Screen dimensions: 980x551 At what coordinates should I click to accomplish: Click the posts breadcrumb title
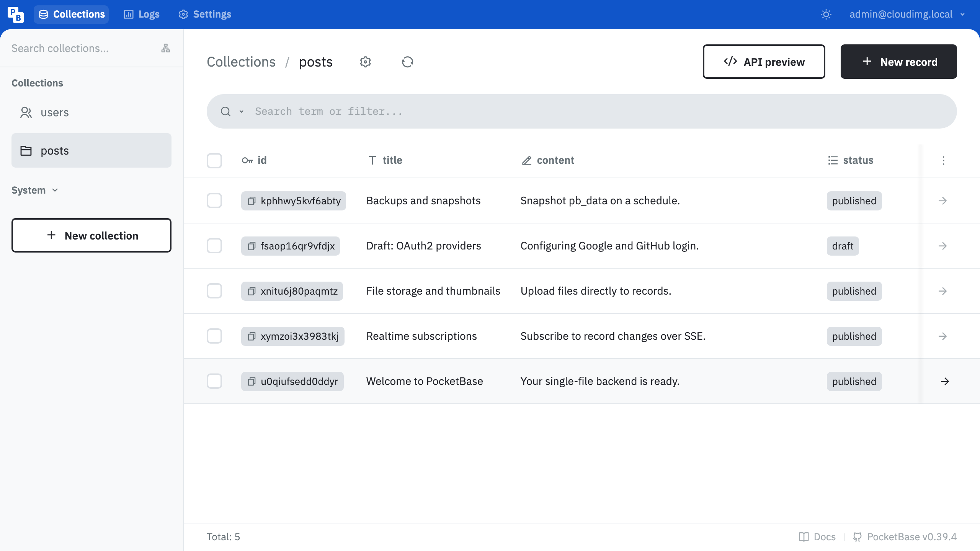click(316, 62)
